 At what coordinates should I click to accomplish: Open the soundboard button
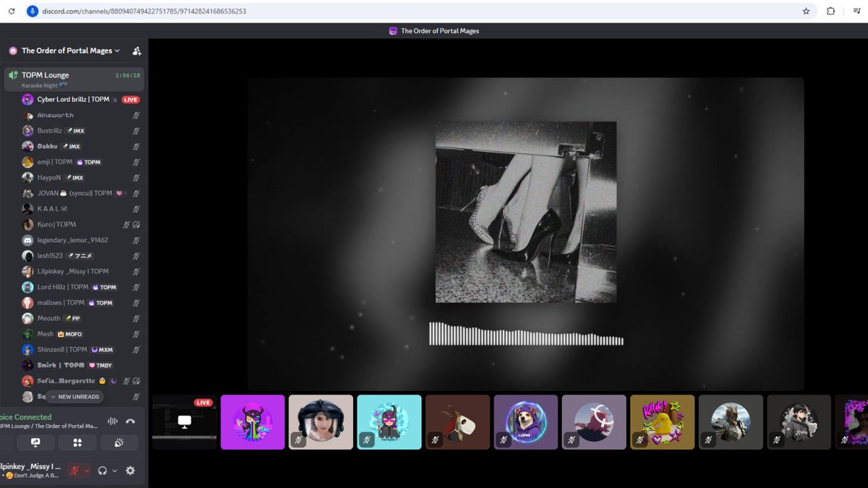120,442
